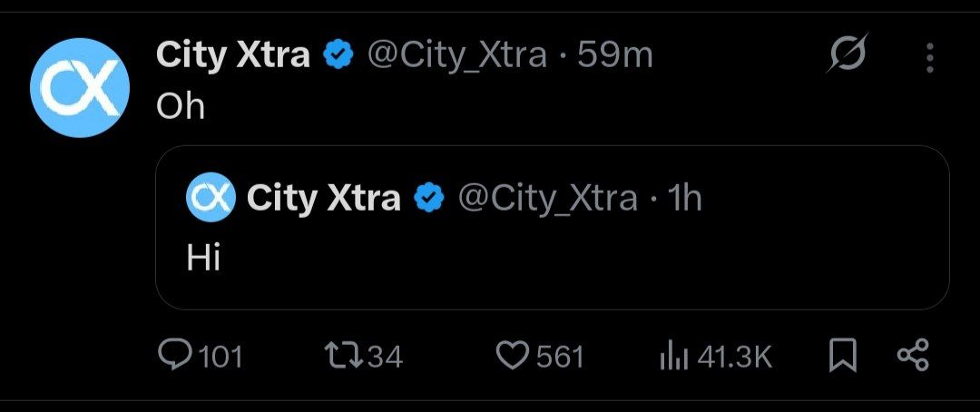Viewport: 980px width, 412px height.
Task: Click the quoted tweet's small avatar
Action: point(211,198)
